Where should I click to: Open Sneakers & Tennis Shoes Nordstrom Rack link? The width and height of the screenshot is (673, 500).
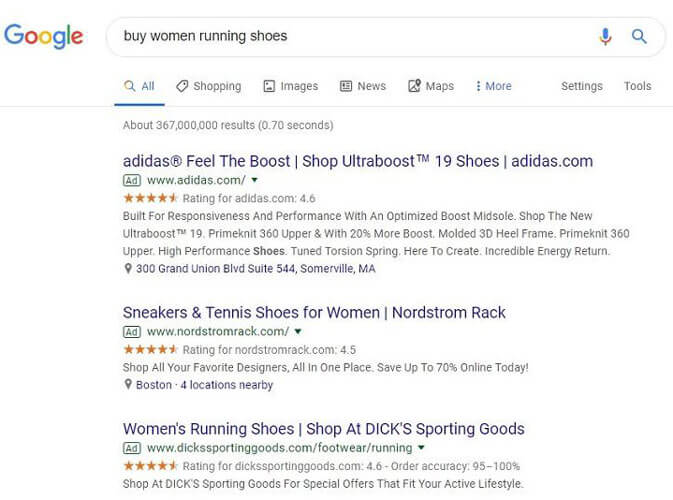click(314, 312)
